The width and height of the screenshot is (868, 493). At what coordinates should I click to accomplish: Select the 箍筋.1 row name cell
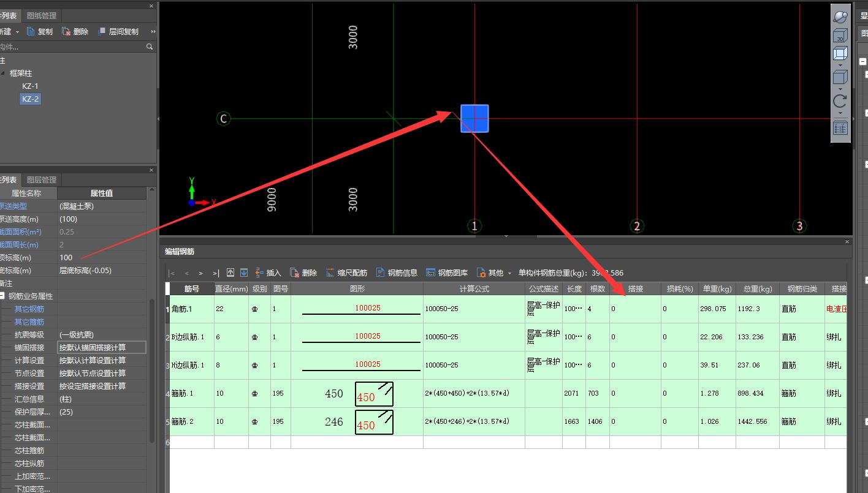coord(192,394)
